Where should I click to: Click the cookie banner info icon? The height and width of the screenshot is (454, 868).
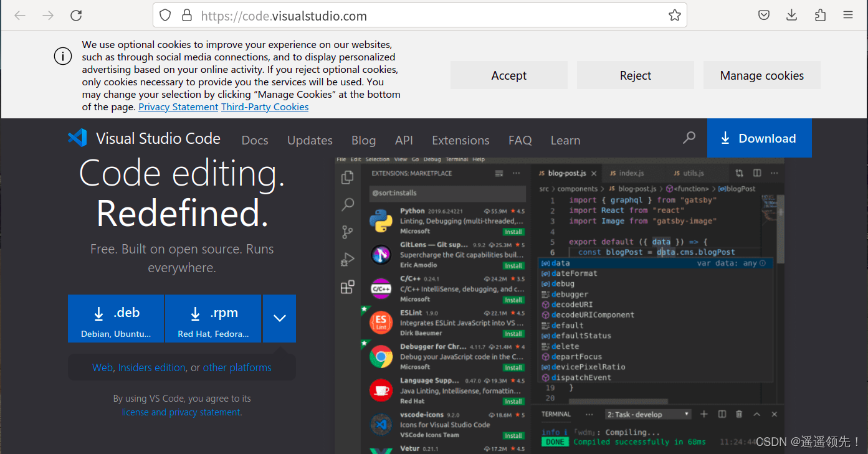pos(62,56)
